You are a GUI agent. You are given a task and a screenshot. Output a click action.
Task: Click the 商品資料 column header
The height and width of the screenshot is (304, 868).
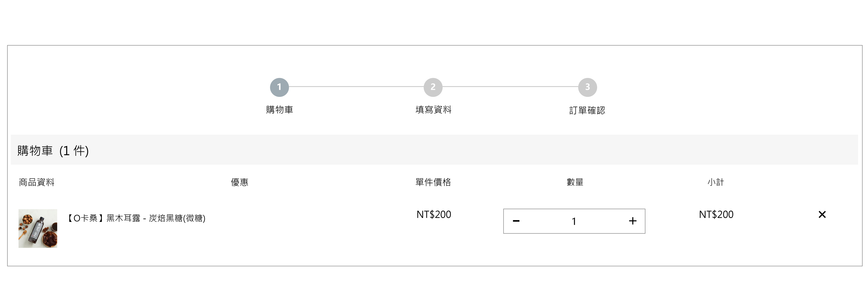click(x=37, y=182)
